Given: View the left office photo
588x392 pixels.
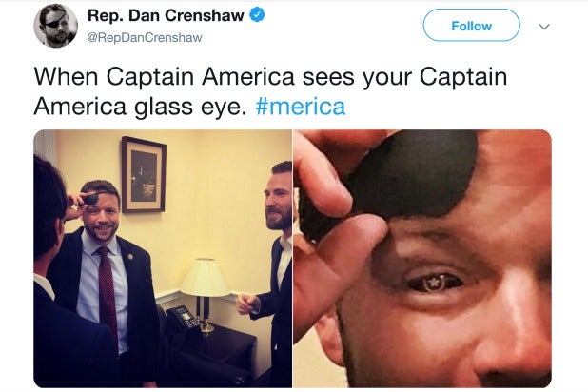Looking at the screenshot, I should pyautogui.click(x=163, y=259).
